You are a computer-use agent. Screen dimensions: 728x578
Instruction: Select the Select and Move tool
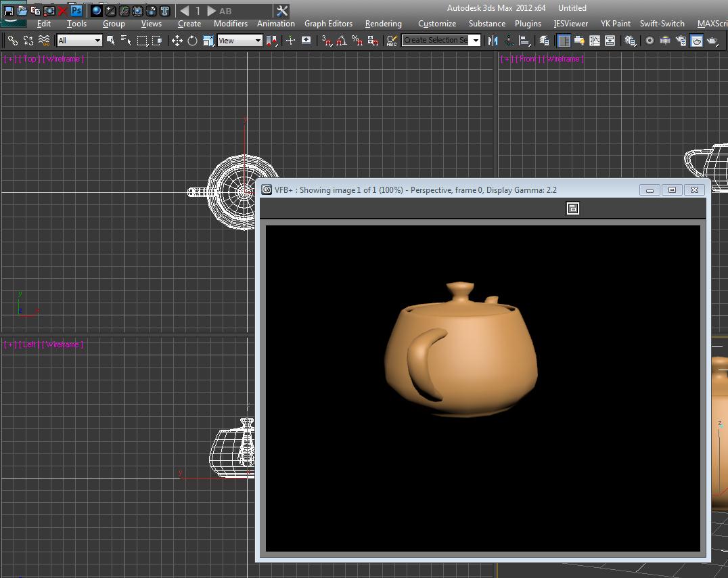point(177,41)
